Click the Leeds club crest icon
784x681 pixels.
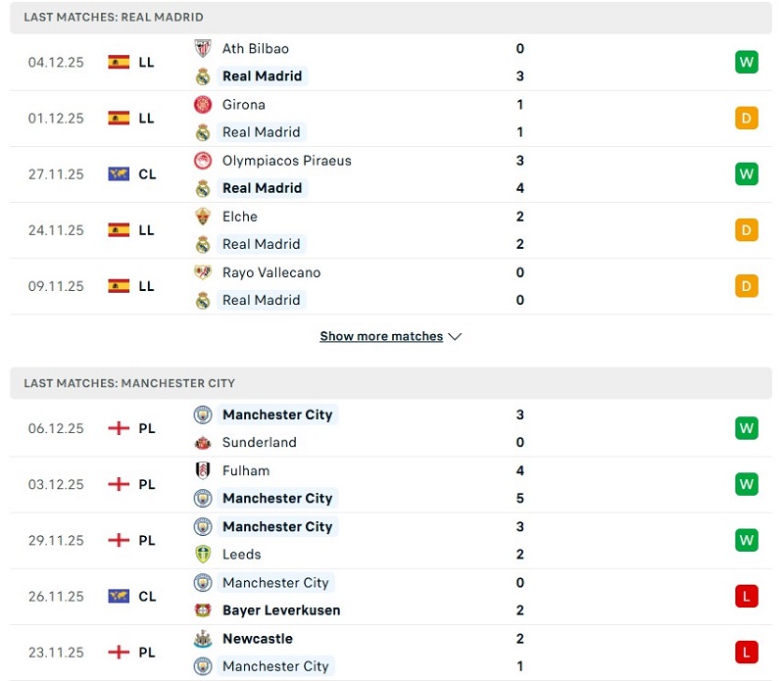(203, 555)
